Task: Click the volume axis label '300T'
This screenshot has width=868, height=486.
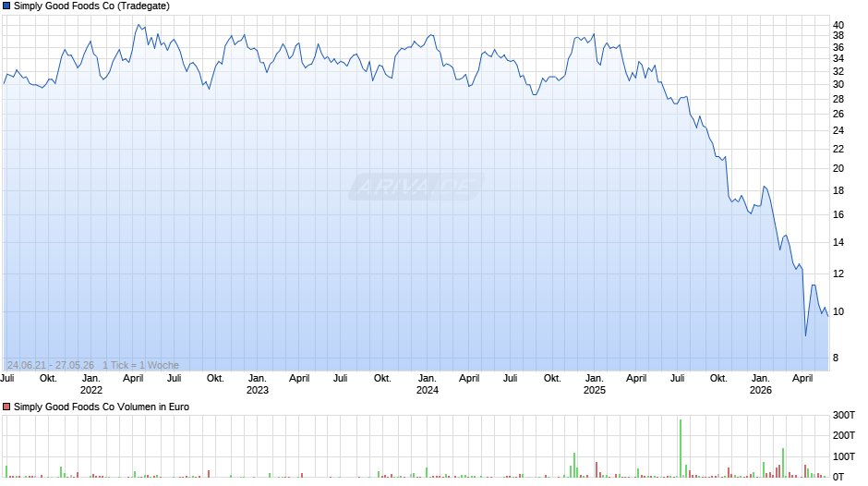Action: click(x=844, y=415)
